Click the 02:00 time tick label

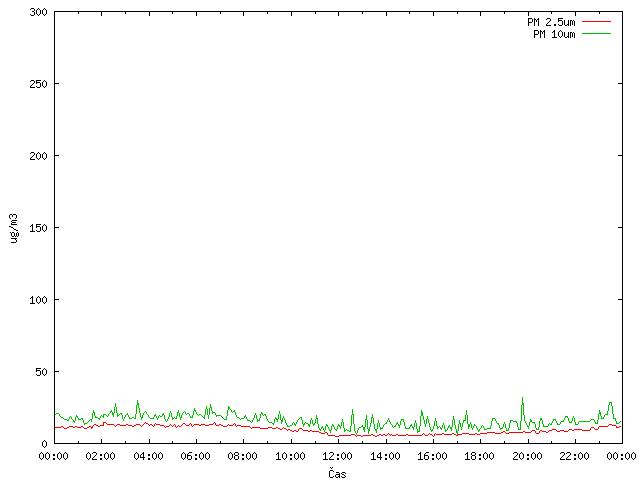(100, 456)
